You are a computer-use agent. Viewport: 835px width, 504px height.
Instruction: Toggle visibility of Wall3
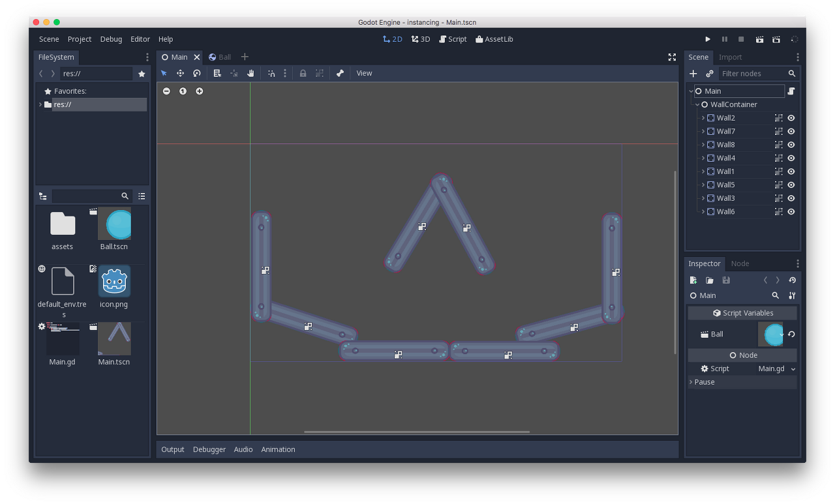point(791,198)
